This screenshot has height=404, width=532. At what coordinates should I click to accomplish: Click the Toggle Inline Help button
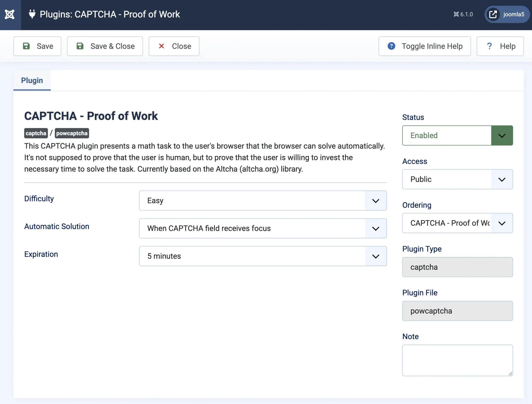(x=424, y=46)
